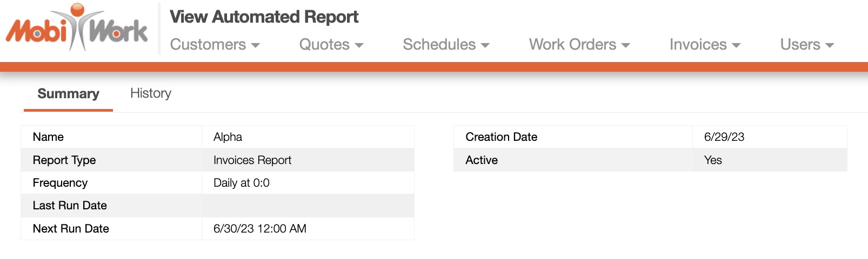Switch to the Summary tab
Screen dimensions: 868x259
click(68, 94)
